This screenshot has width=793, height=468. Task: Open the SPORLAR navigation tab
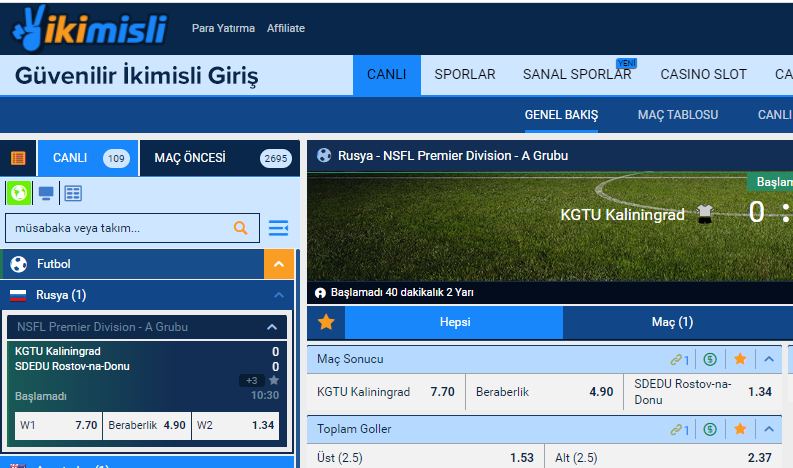point(465,74)
